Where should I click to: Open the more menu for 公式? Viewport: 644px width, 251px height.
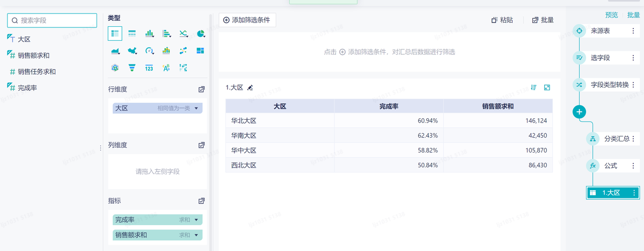tap(633, 166)
